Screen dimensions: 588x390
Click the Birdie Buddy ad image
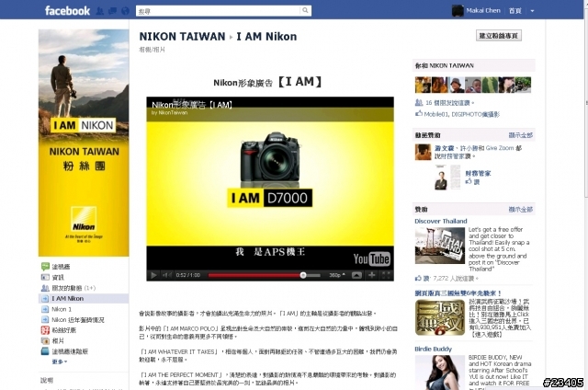coord(440,373)
